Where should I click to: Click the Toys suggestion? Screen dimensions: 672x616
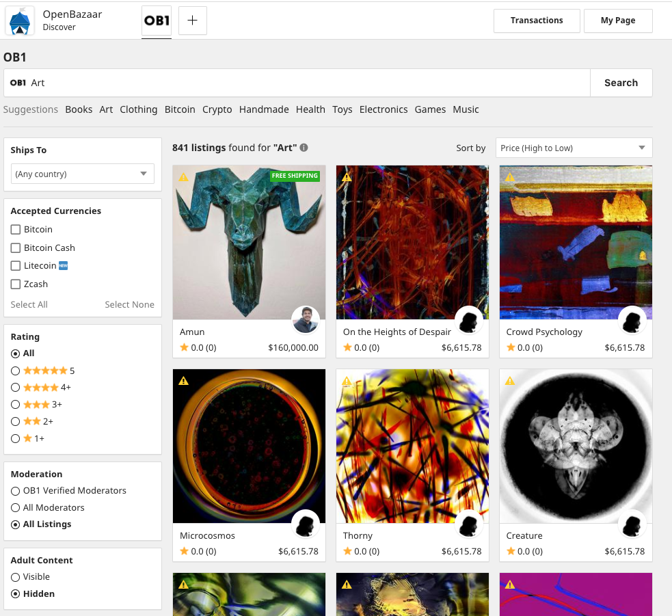tap(342, 110)
